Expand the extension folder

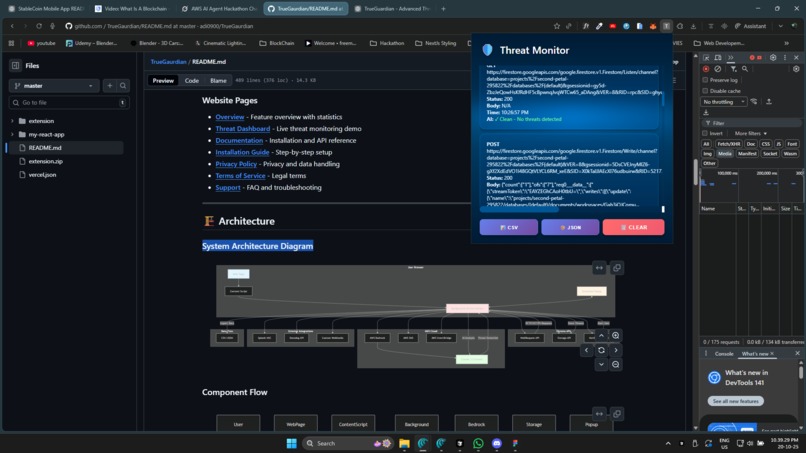coord(12,121)
